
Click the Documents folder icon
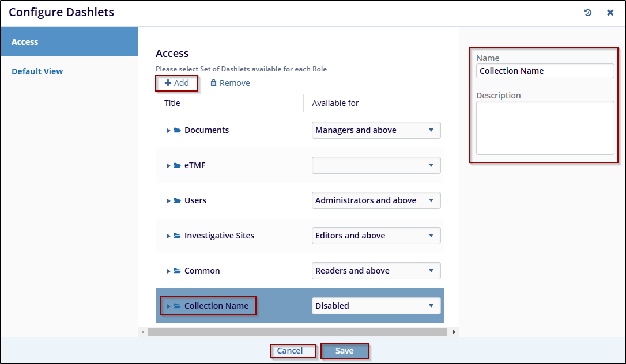[x=178, y=130]
